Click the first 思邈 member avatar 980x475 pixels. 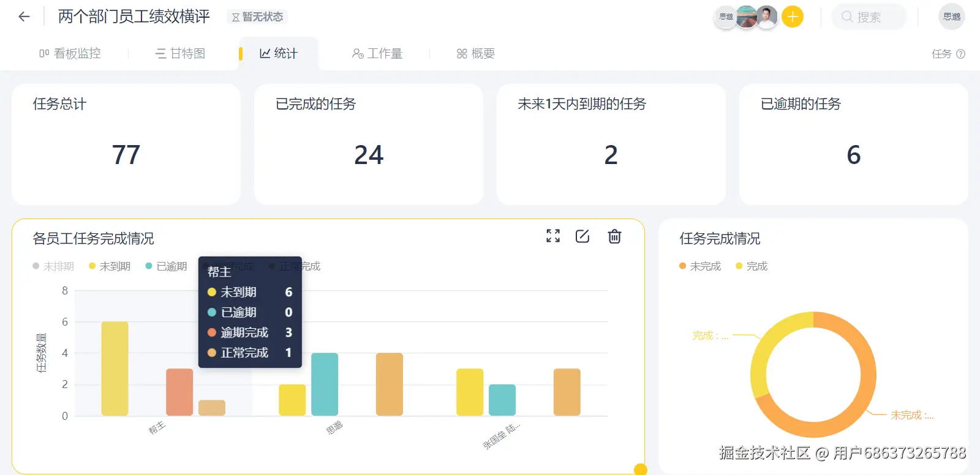click(726, 17)
